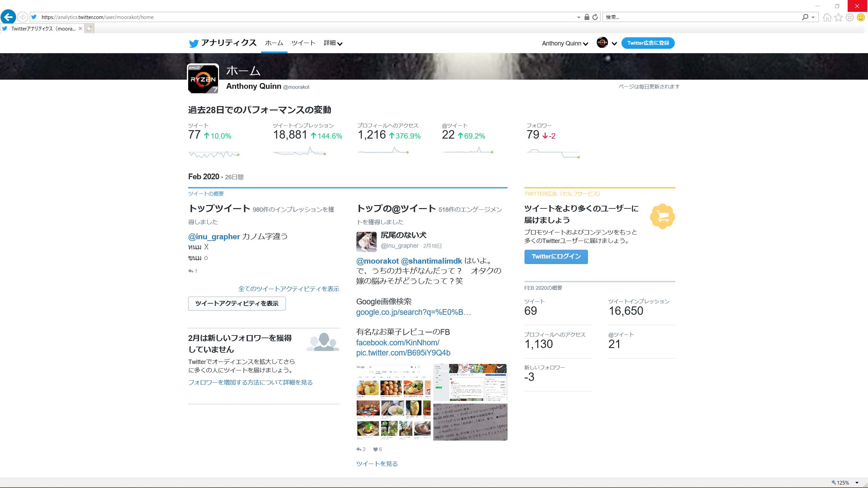The image size is (868, 488).
Task: Click the ツイート sparkline chart
Action: coord(214,154)
